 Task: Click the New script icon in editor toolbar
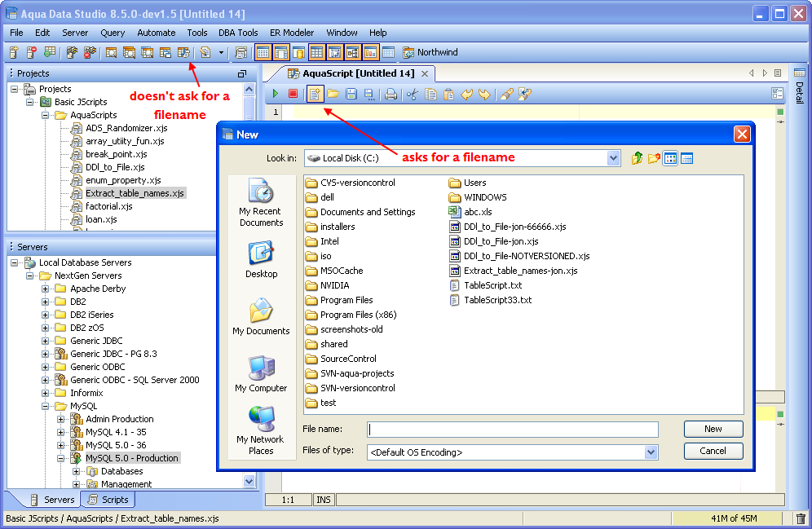[315, 94]
